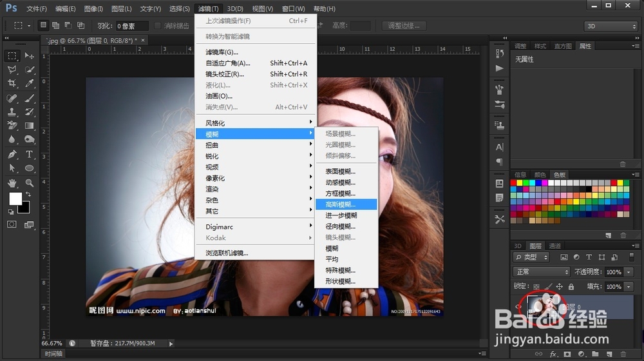The width and height of the screenshot is (644, 361).
Task: Select the Rectangular Marquee tool
Action: (x=12, y=55)
